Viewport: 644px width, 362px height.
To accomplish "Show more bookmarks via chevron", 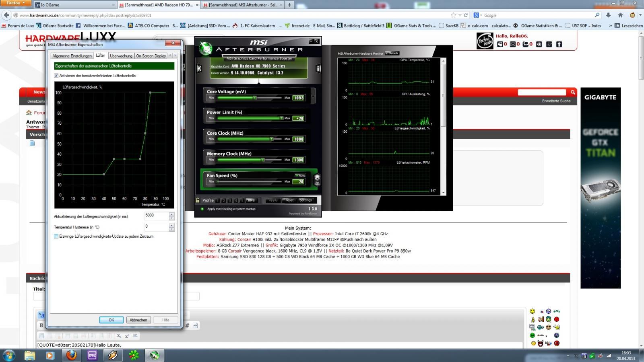I will tap(610, 25).
